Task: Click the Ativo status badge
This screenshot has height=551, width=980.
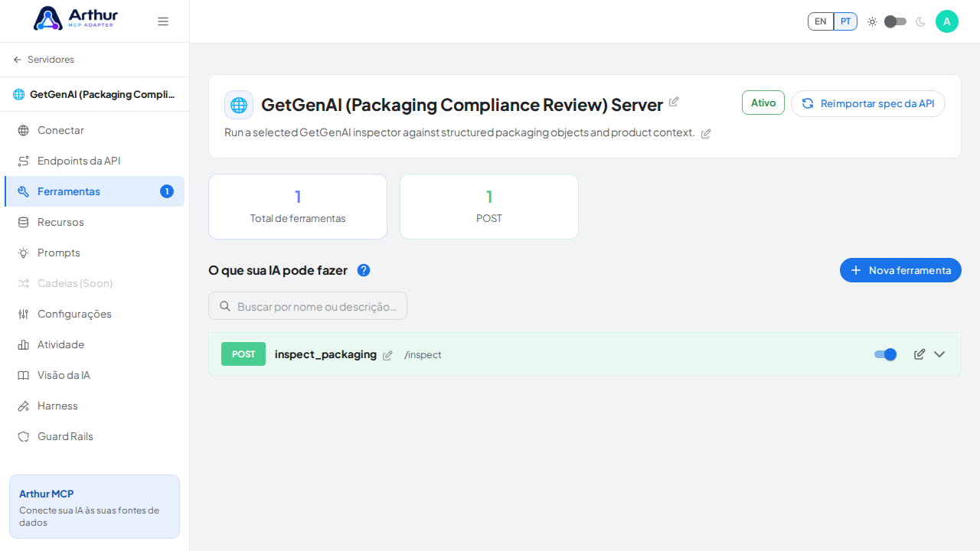Action: (x=763, y=103)
